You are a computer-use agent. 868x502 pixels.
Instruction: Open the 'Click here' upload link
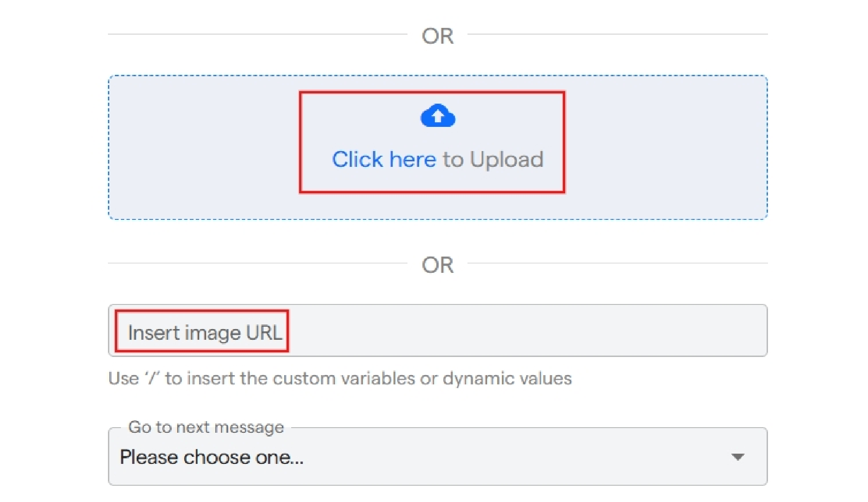384,159
